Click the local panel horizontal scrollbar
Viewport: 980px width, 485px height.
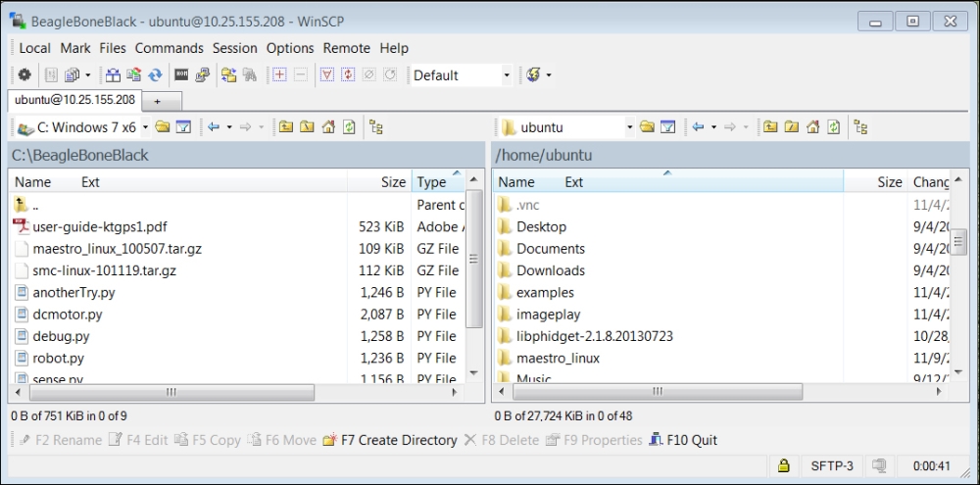tap(171, 393)
